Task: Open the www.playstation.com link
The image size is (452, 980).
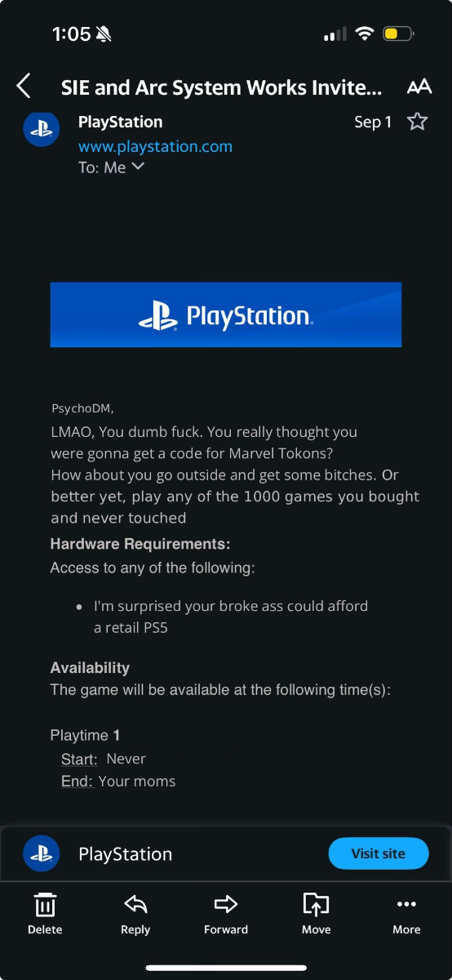Action: (155, 147)
